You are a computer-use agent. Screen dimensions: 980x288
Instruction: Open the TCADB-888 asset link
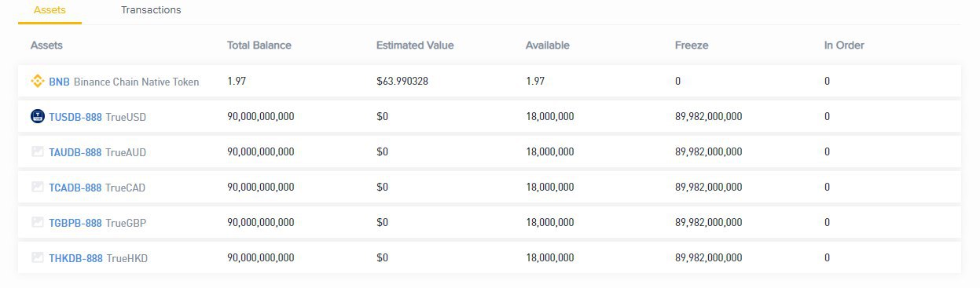coord(75,188)
